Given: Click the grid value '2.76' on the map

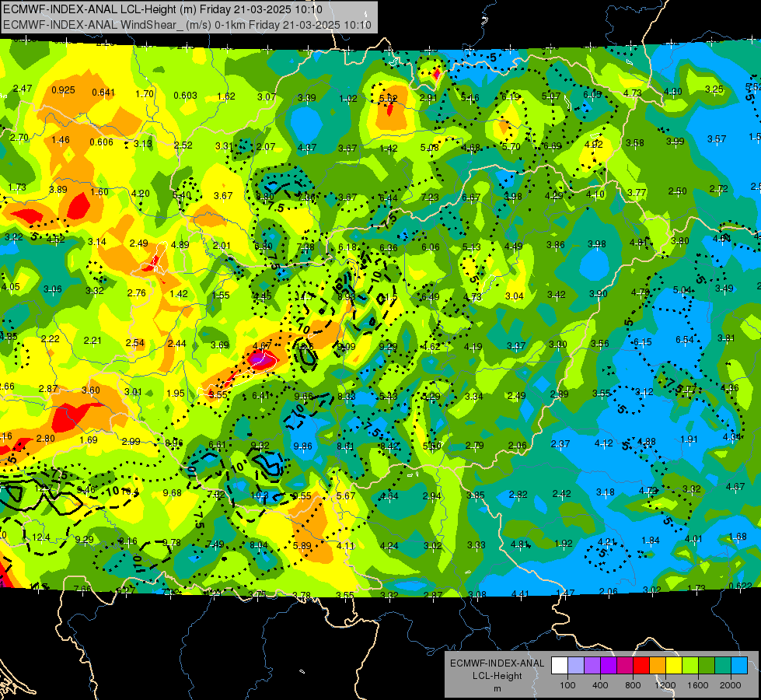Looking at the screenshot, I should (x=136, y=293).
